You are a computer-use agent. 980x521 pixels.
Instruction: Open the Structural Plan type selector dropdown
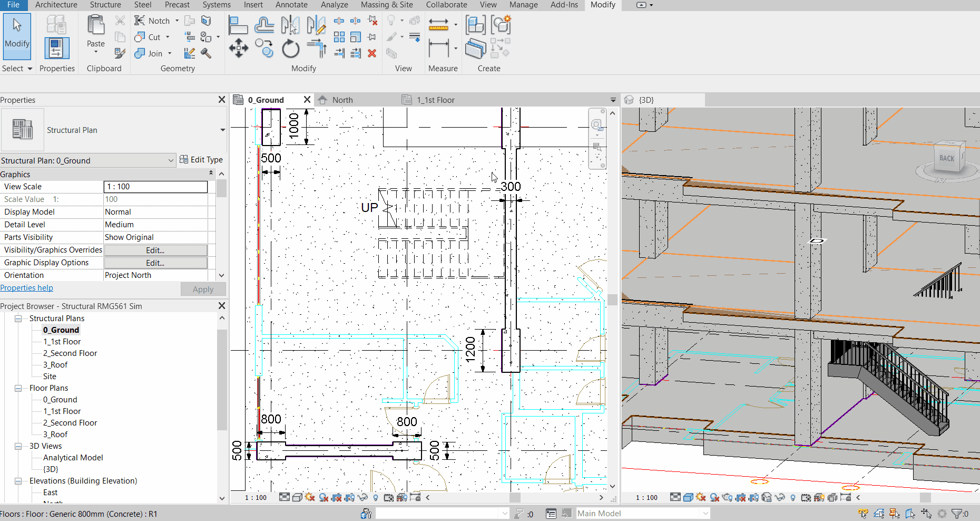[x=222, y=130]
